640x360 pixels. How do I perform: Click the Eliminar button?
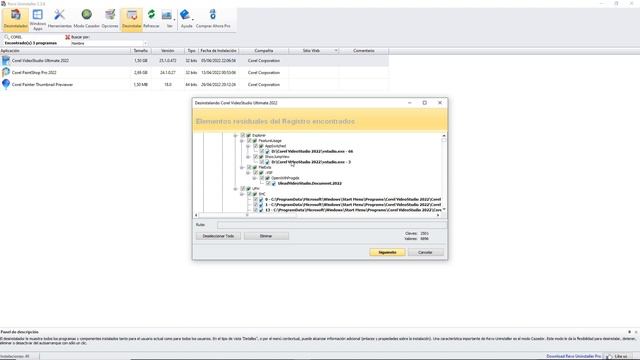point(266,236)
